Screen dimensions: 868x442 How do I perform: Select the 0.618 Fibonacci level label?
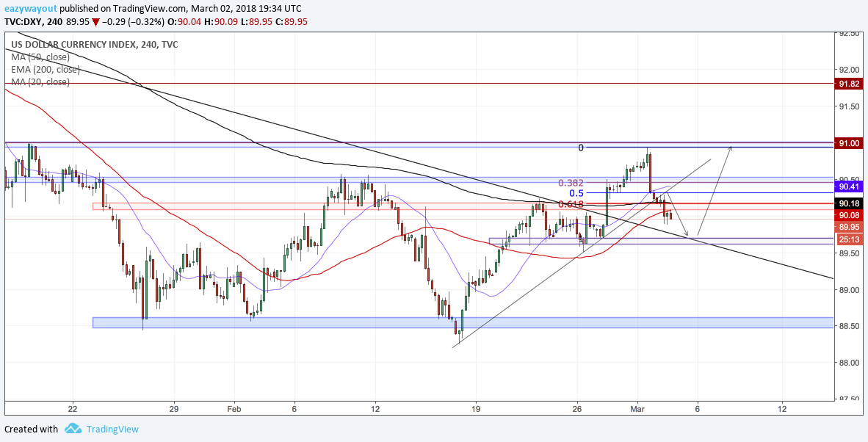[x=571, y=205]
